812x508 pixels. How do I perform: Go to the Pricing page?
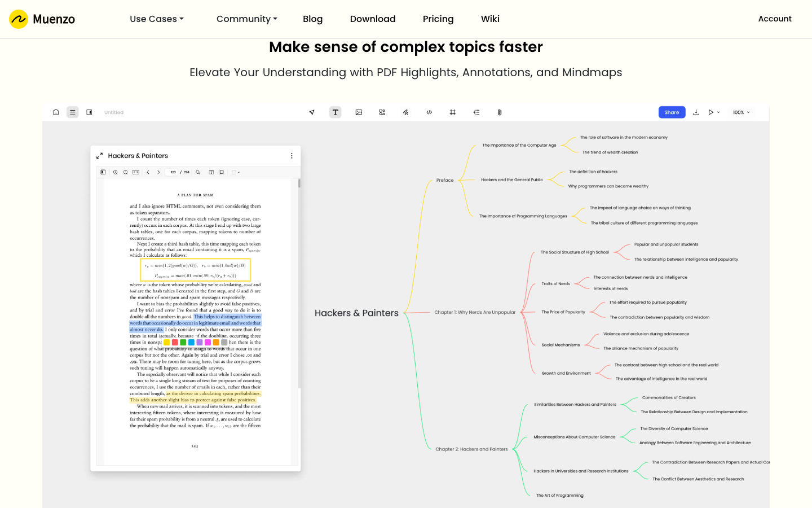438,19
